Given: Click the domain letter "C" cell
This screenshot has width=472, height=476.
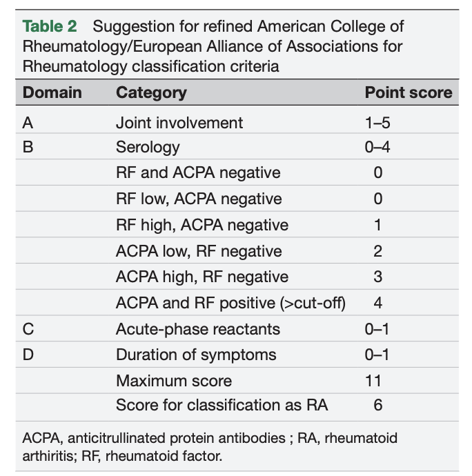Looking at the screenshot, I should click(x=28, y=329).
